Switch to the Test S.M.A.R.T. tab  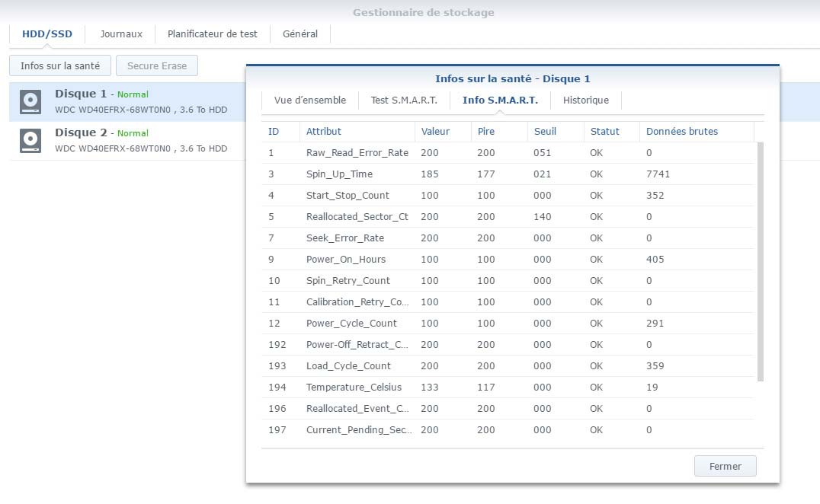tap(404, 100)
